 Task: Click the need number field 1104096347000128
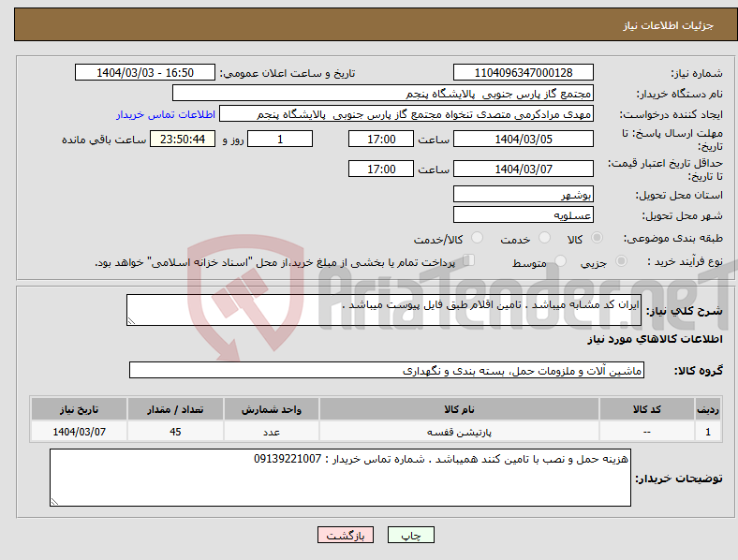(524, 72)
